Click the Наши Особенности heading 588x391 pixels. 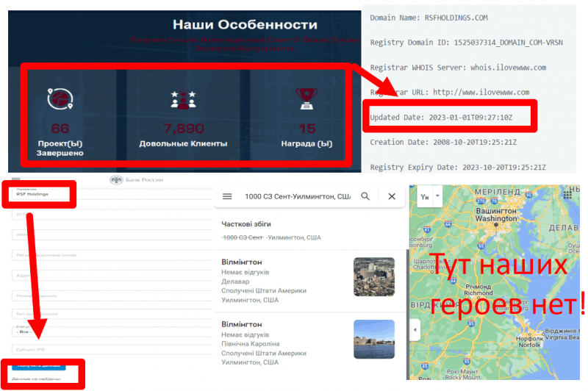tap(245, 25)
